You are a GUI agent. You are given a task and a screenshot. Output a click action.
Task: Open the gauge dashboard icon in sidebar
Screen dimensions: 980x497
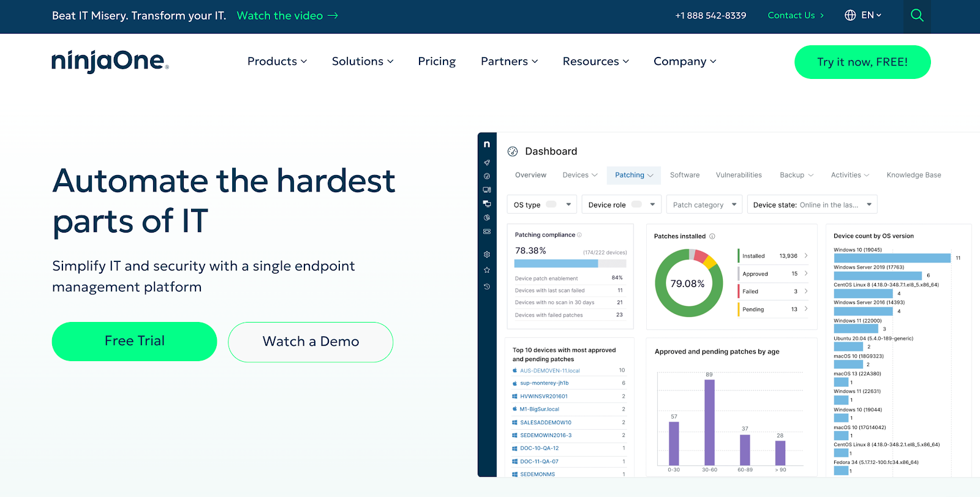487,176
